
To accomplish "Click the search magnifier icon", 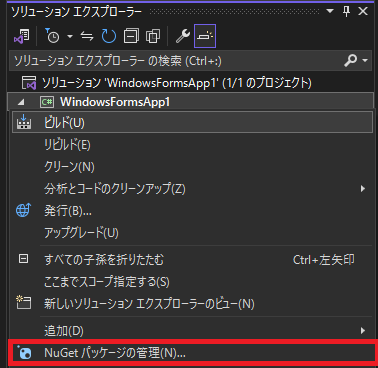I will click(x=350, y=61).
